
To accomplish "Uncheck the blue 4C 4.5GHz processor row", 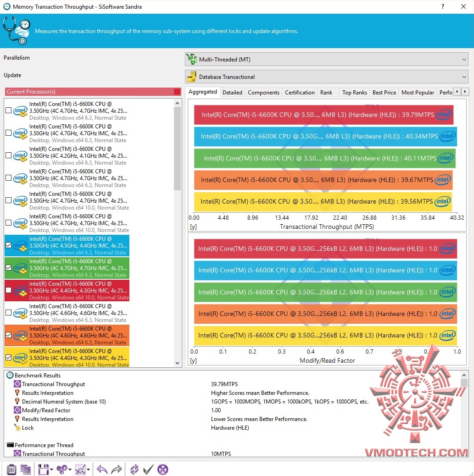I will click(x=9, y=245).
